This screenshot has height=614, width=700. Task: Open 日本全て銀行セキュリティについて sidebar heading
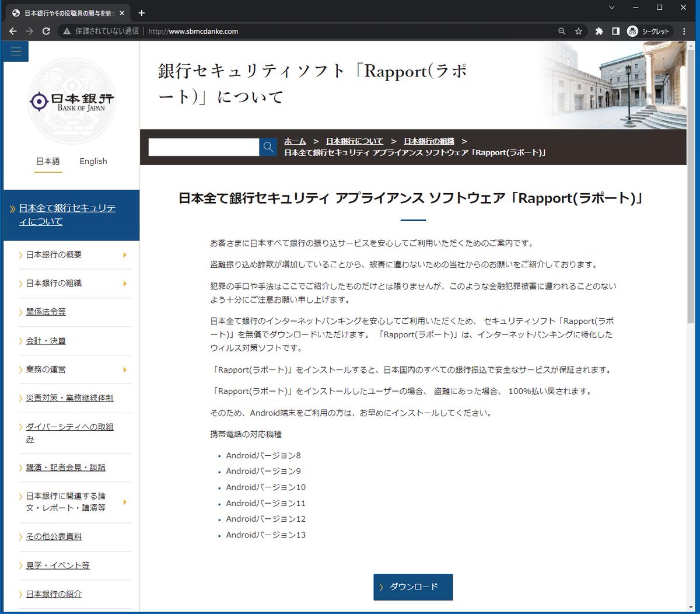point(67,215)
